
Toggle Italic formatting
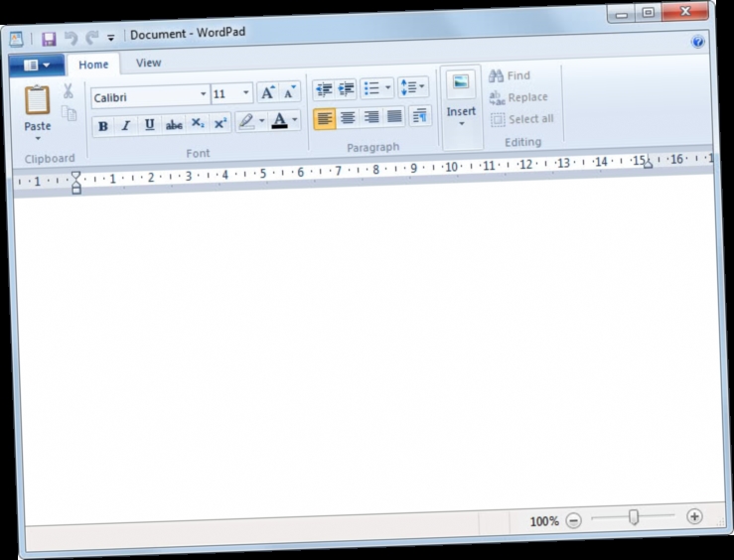pyautogui.click(x=126, y=125)
